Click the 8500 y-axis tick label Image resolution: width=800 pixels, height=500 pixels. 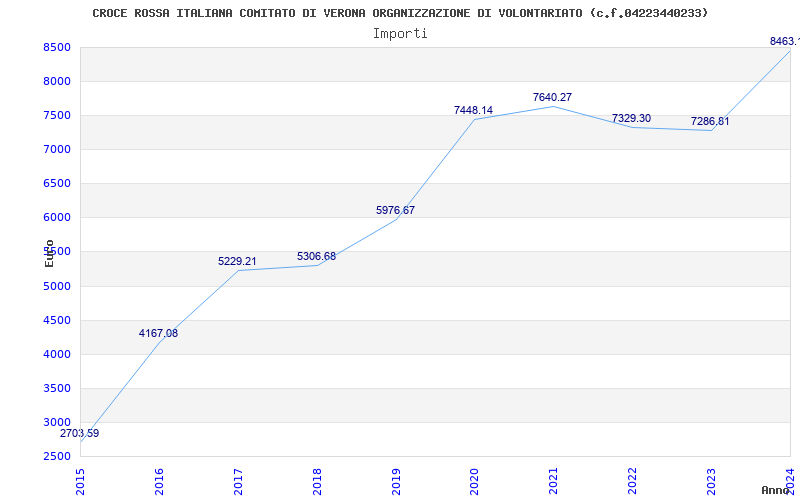click(x=57, y=47)
